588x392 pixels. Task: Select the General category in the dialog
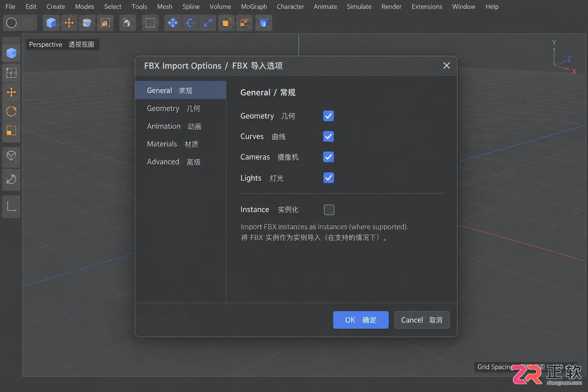point(180,90)
